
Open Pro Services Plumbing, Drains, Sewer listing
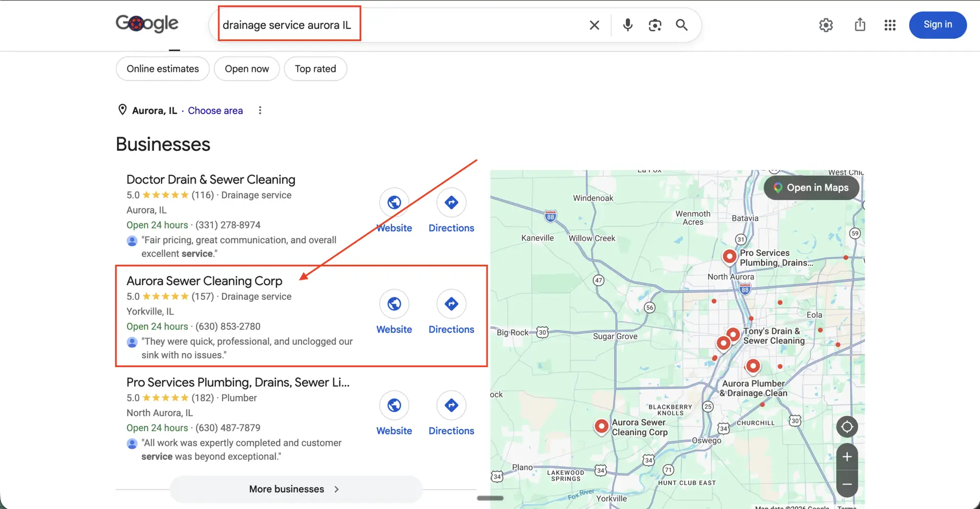pyautogui.click(x=238, y=383)
